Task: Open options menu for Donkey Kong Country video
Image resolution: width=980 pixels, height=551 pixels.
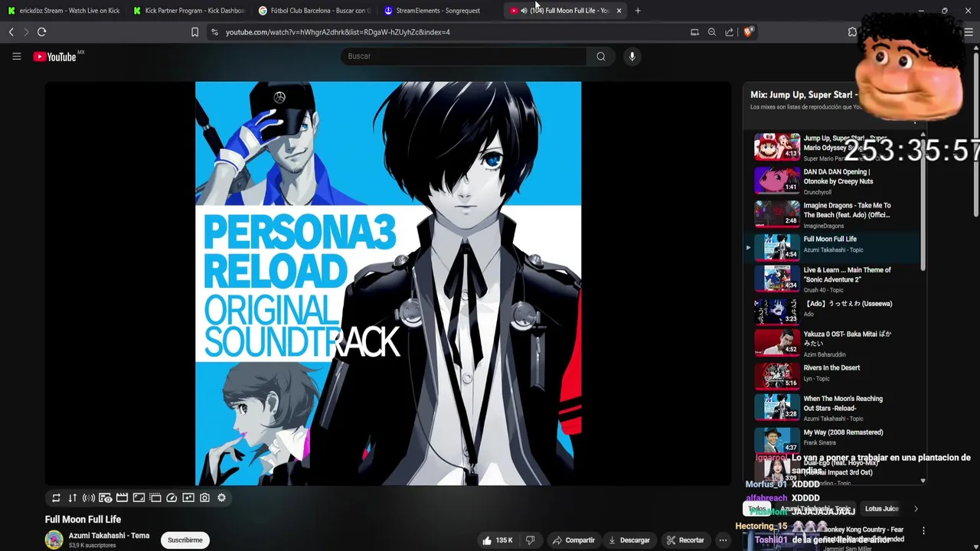Action: point(923,530)
